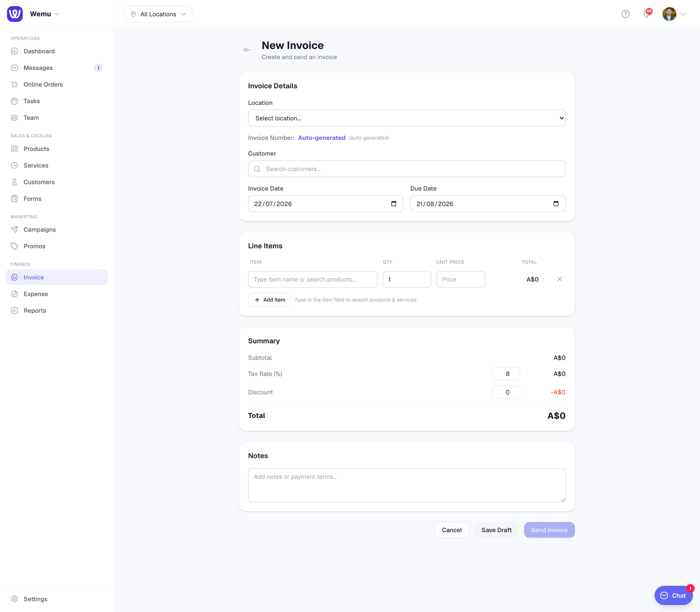
Task: Click Save Draft
Action: (x=497, y=530)
